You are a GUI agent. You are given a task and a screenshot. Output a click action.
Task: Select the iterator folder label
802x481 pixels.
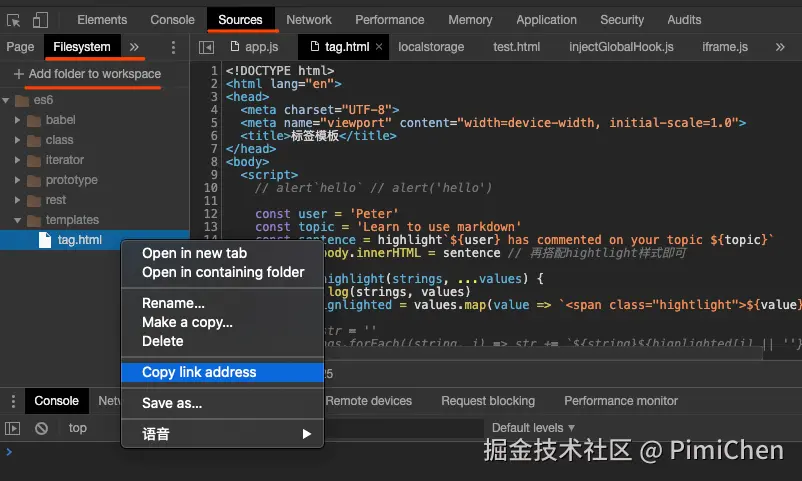point(64,160)
